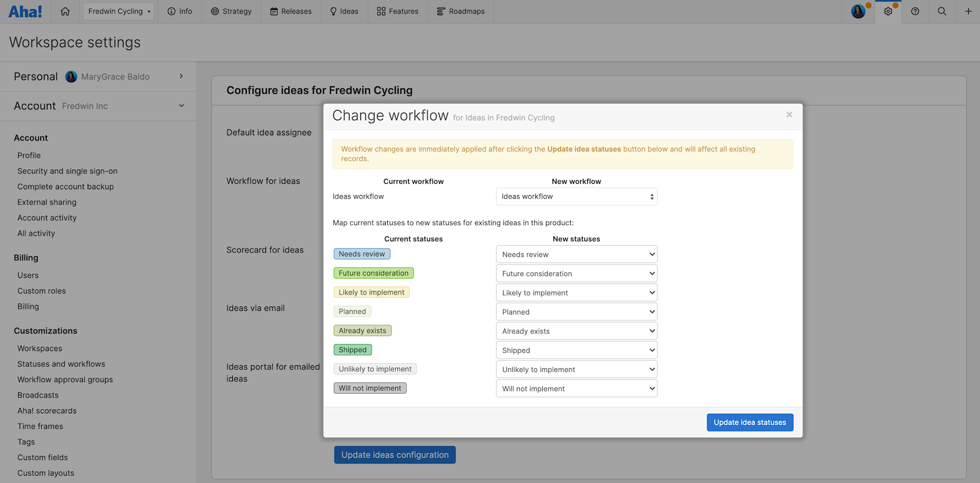Open the Users billing page
Image resolution: width=980 pixels, height=483 pixels.
click(x=27, y=275)
